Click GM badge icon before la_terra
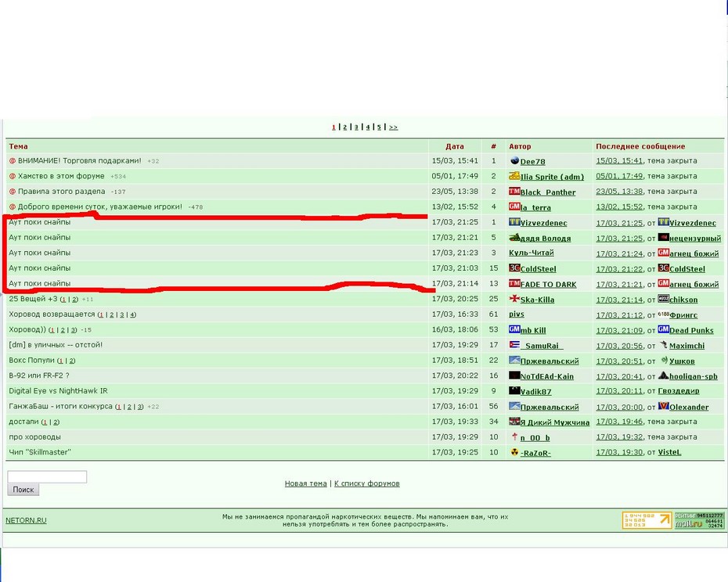The image size is (728, 582). [514, 207]
